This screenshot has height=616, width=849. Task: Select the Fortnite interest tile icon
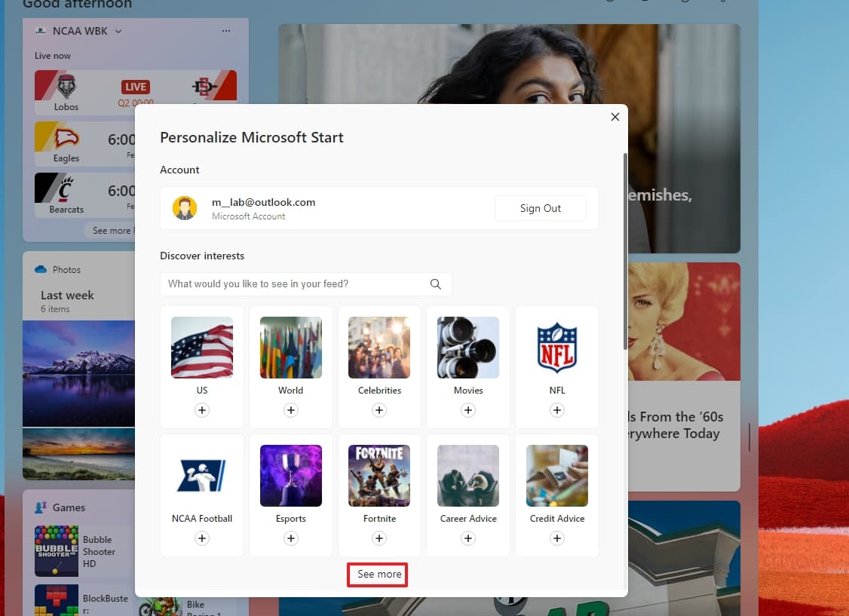(379, 475)
